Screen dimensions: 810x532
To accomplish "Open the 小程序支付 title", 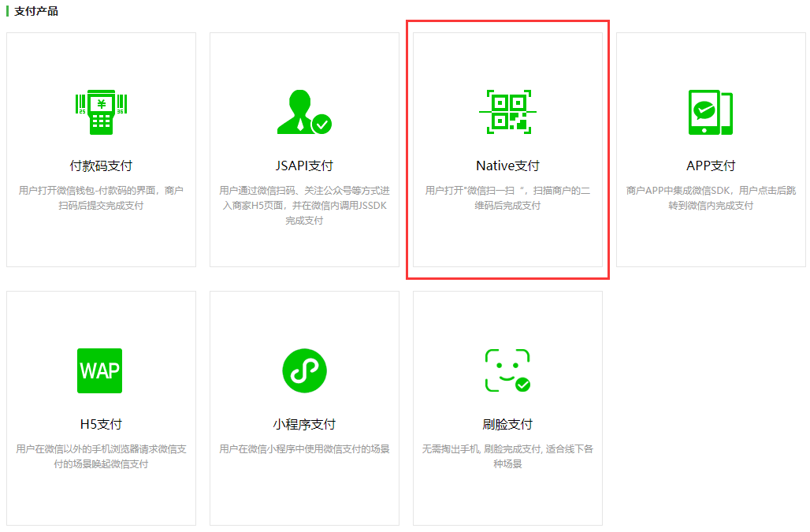I will click(x=304, y=424).
